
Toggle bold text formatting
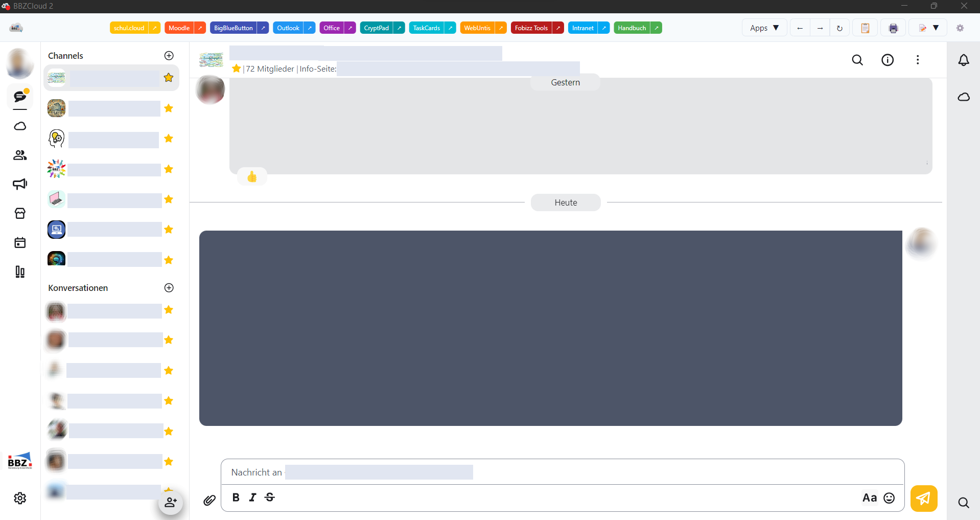click(236, 498)
